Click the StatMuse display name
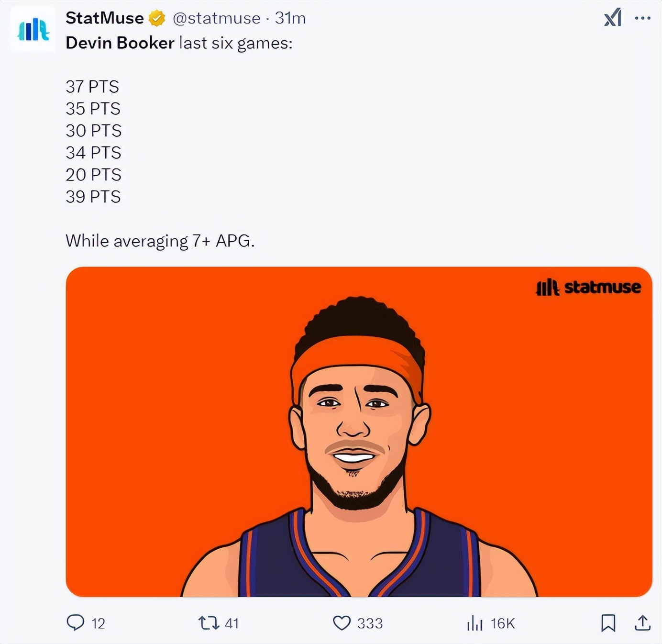The width and height of the screenshot is (662, 644). click(104, 18)
